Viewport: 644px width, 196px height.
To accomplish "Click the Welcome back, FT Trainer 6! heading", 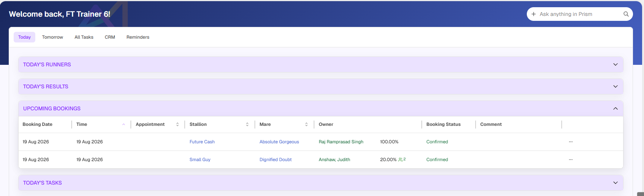I will pos(60,14).
